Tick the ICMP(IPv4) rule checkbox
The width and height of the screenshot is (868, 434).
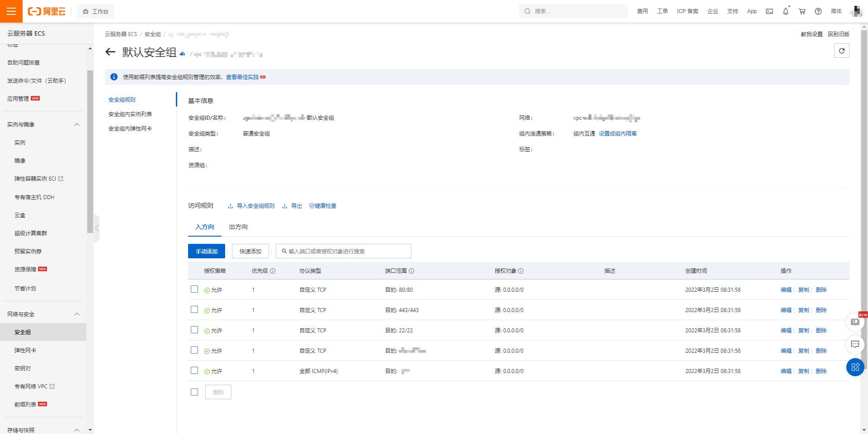click(x=194, y=370)
